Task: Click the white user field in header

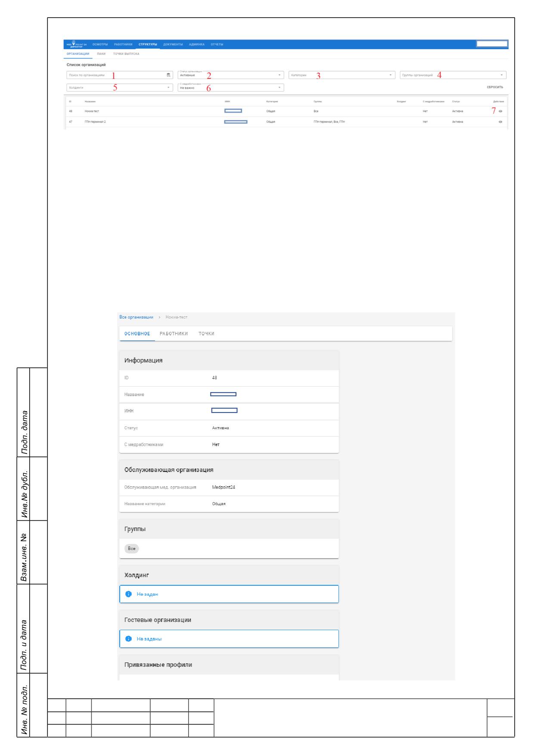Action: [x=492, y=44]
